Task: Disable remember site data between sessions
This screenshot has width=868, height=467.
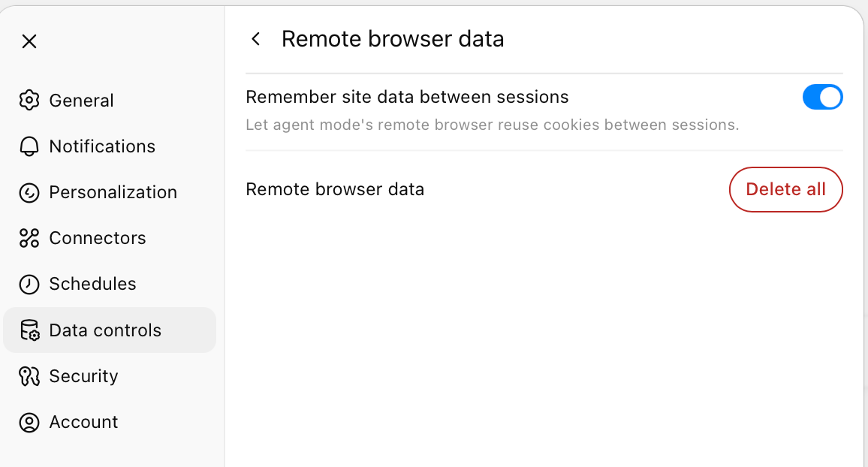Action: 823,97
